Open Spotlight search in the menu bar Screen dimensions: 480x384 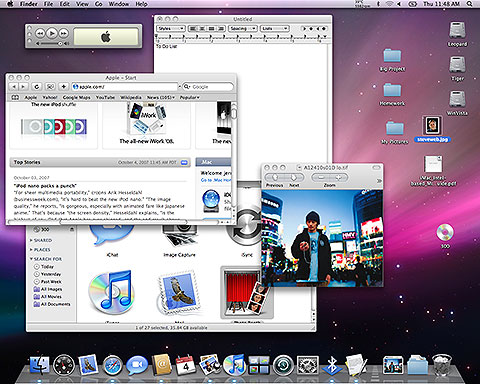click(x=469, y=4)
